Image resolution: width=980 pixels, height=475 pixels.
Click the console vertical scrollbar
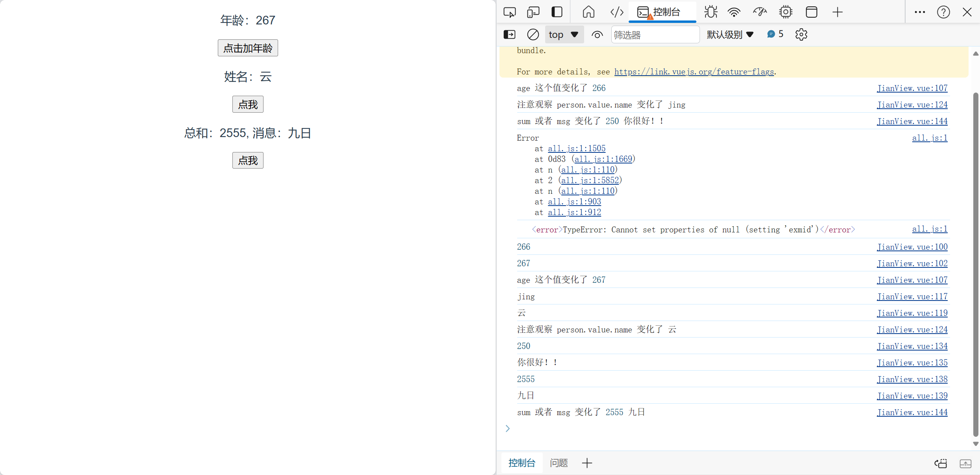point(975,264)
